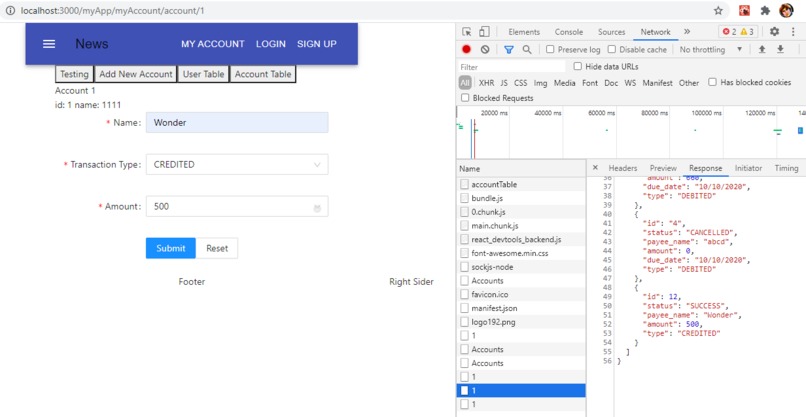
Task: Toggle the network filter funnel icon
Action: point(509,49)
